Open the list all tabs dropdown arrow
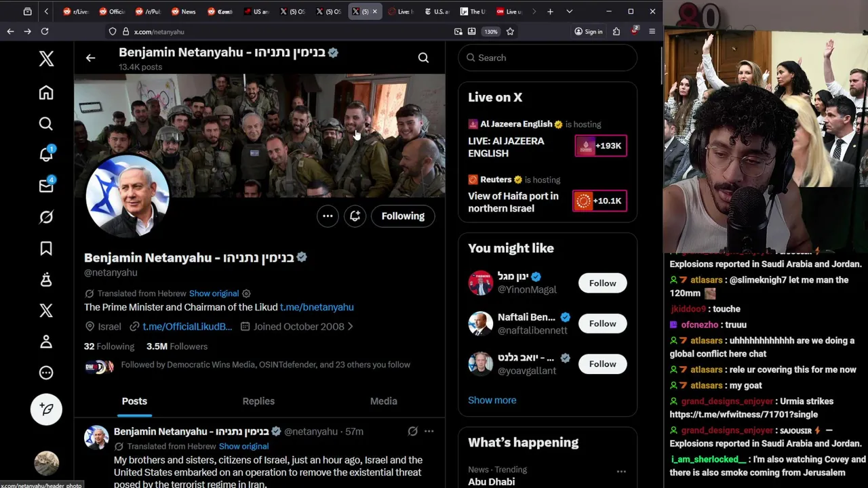This screenshot has width=868, height=488. pyautogui.click(x=569, y=12)
